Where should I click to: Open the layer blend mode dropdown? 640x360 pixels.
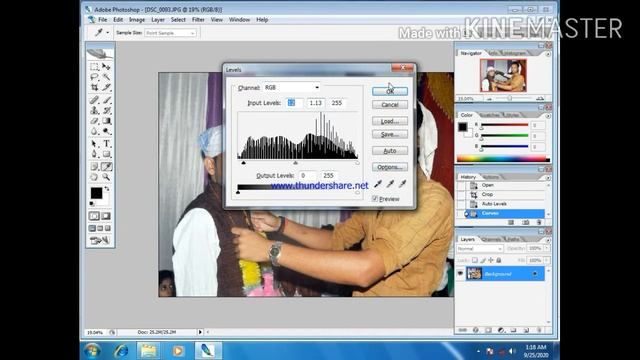[480, 249]
